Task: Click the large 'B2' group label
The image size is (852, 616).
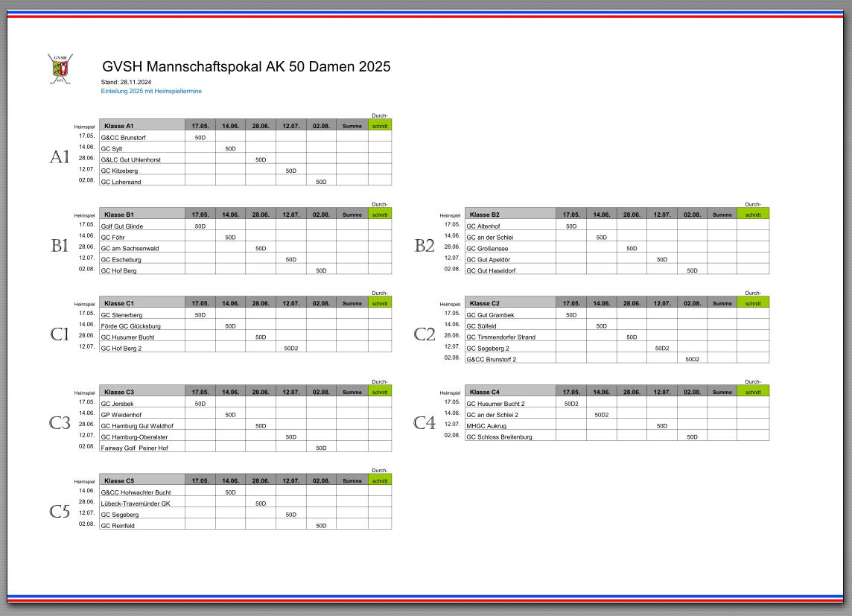Action: tap(425, 246)
